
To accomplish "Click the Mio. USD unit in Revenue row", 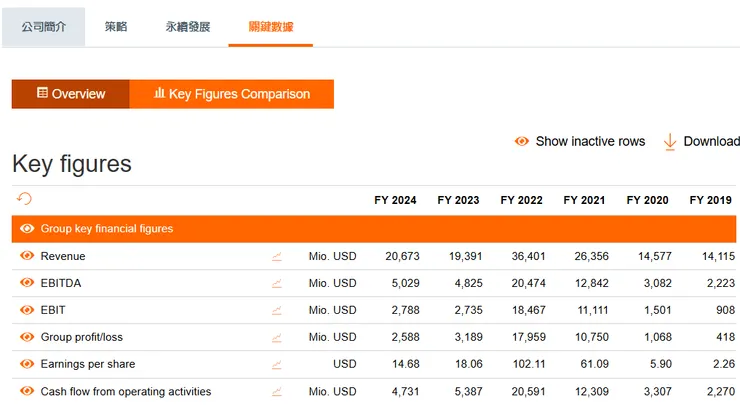I will click(332, 256).
